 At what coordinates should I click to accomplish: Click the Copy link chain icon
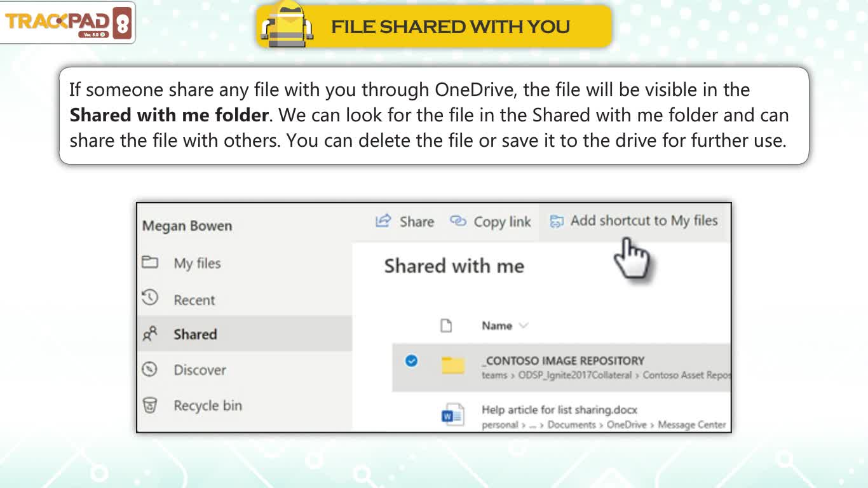tap(458, 221)
